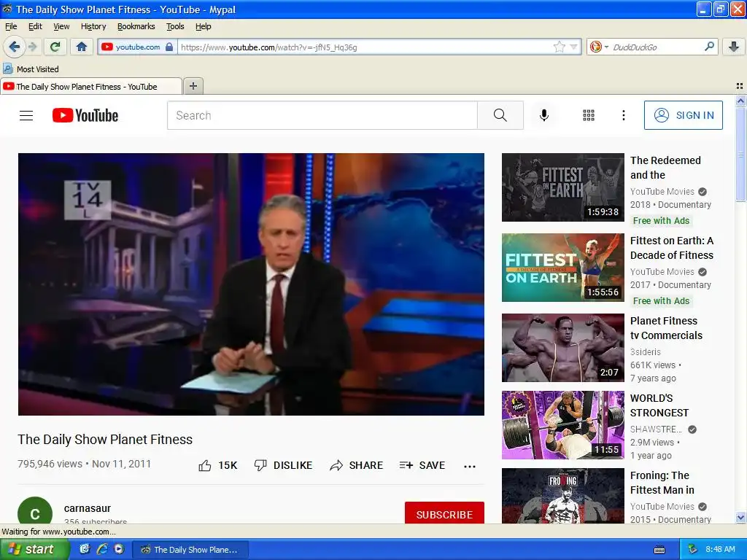Open the Tools menu
747x560 pixels.
click(175, 26)
